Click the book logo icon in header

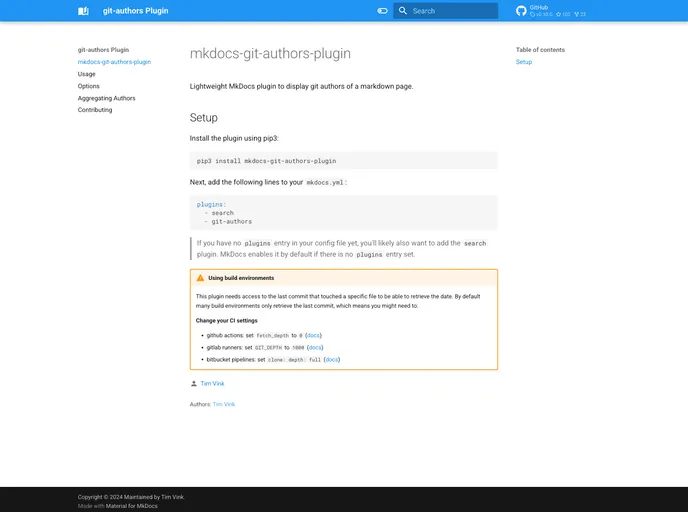pos(83,11)
